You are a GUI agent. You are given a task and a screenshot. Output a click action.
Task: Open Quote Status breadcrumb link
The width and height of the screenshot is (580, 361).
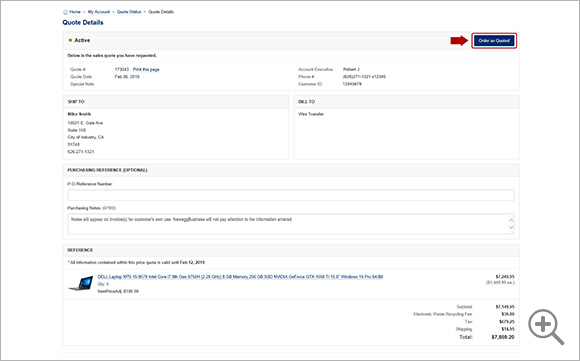point(129,12)
